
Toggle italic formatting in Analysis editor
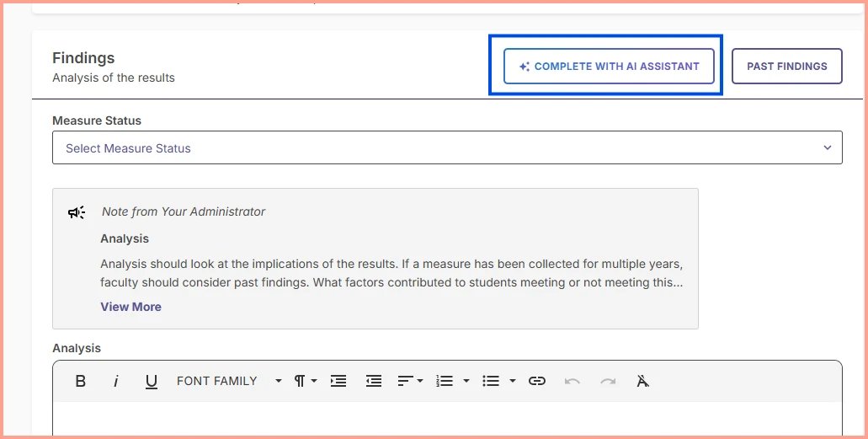pos(115,381)
